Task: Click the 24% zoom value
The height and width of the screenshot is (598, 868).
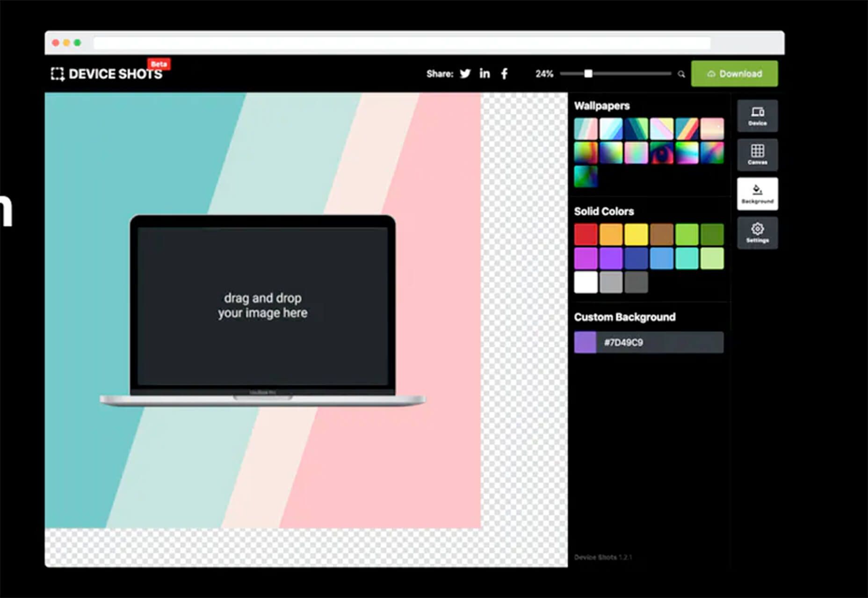Action: point(544,74)
